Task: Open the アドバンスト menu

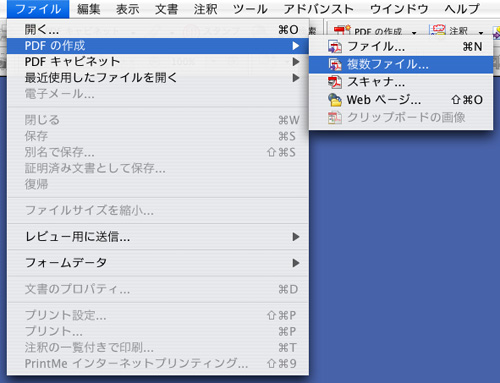Action: tap(319, 9)
